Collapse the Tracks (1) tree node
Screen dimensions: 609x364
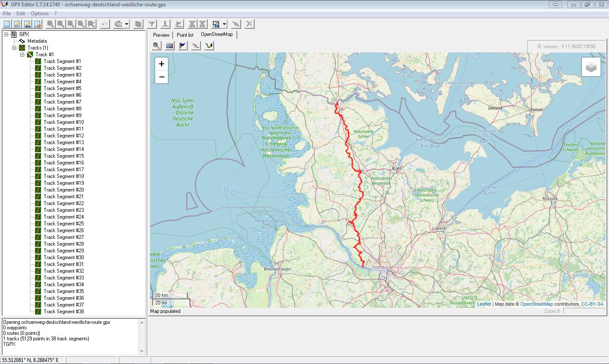(14, 48)
